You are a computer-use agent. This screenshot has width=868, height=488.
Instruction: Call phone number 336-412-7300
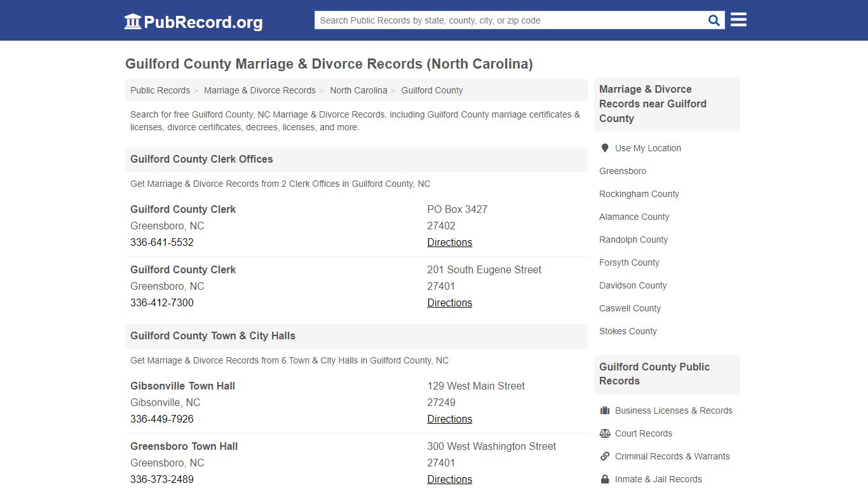[x=162, y=302]
